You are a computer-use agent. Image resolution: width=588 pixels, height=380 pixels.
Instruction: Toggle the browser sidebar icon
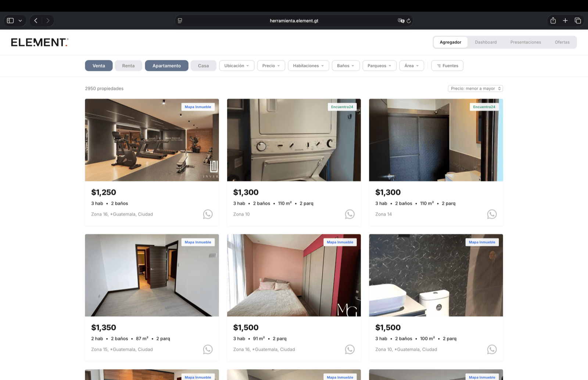tap(11, 21)
